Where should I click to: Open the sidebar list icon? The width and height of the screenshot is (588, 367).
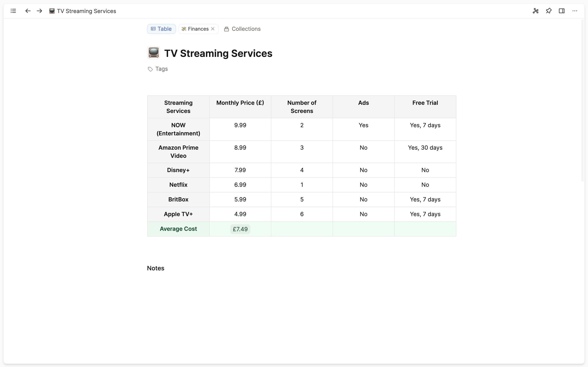click(x=13, y=11)
